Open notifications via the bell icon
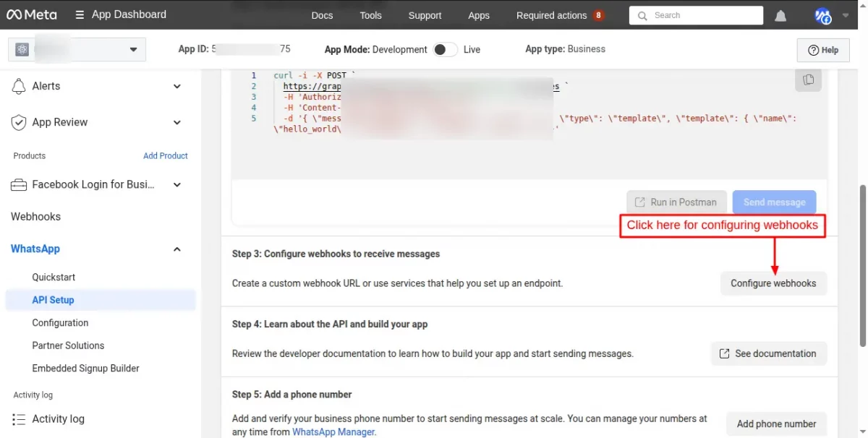The width and height of the screenshot is (868, 438). (x=780, y=15)
